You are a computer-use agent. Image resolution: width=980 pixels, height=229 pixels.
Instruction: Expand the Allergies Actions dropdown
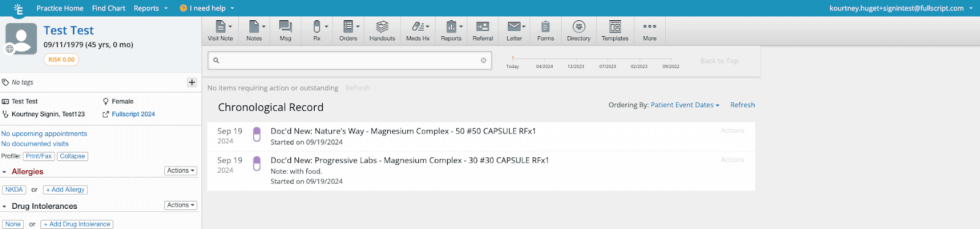181,171
